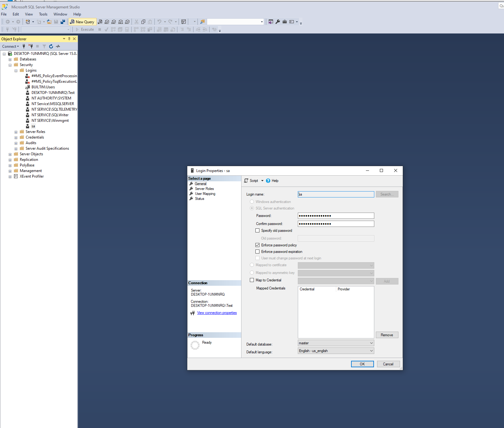Click View connection properties link
504x428 pixels.
[217, 313]
